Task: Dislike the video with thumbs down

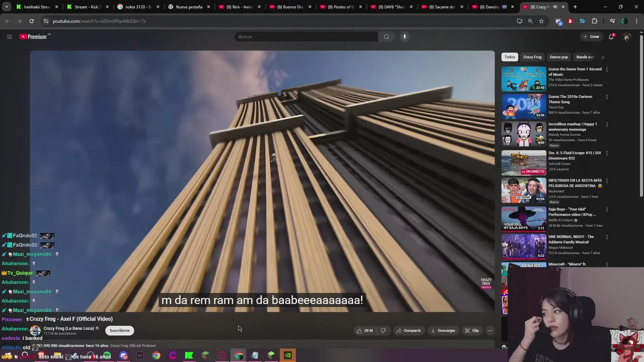Action: (x=383, y=330)
